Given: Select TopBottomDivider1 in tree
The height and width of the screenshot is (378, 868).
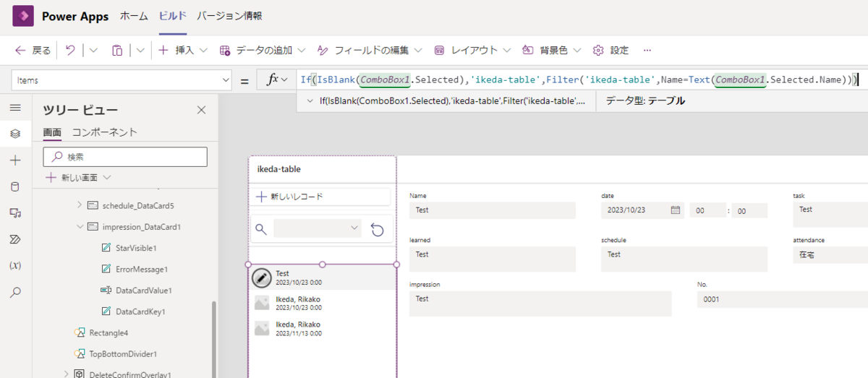Looking at the screenshot, I should point(123,353).
